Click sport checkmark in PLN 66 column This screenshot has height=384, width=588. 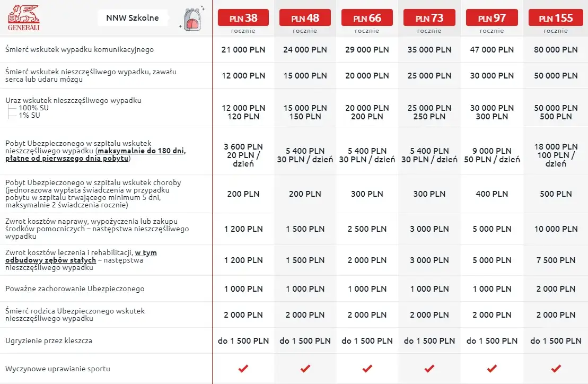(x=367, y=369)
